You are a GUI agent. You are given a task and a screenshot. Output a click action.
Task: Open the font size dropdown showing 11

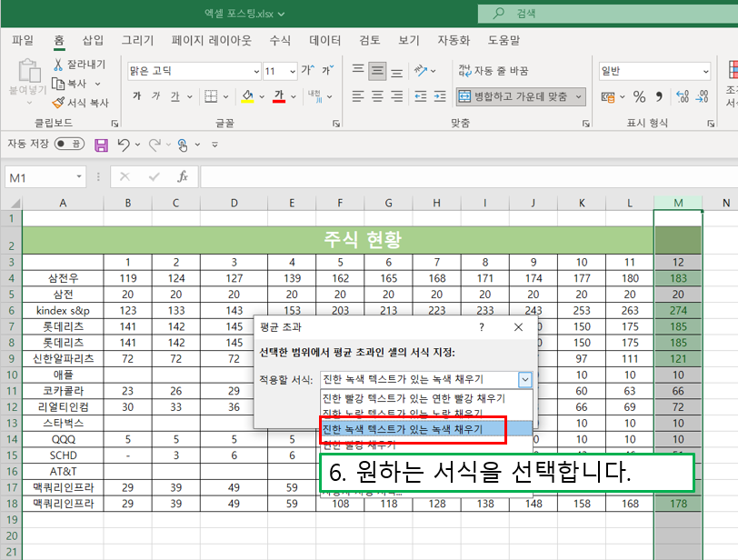coord(293,72)
